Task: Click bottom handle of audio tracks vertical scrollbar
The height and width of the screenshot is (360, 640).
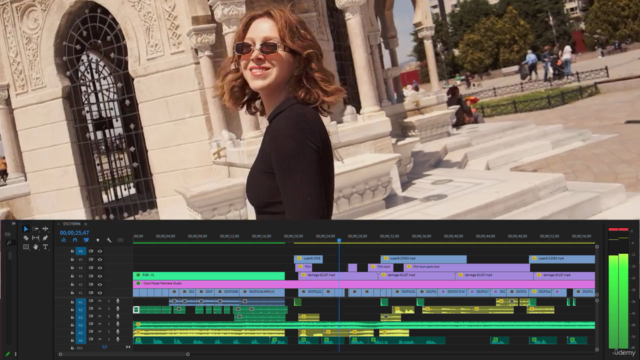Action: [597, 350]
